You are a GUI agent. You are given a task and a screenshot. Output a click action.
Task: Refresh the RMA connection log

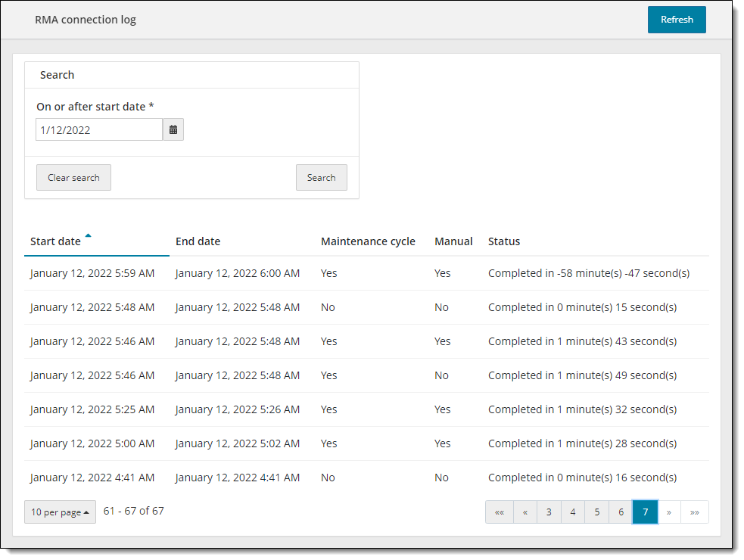676,19
